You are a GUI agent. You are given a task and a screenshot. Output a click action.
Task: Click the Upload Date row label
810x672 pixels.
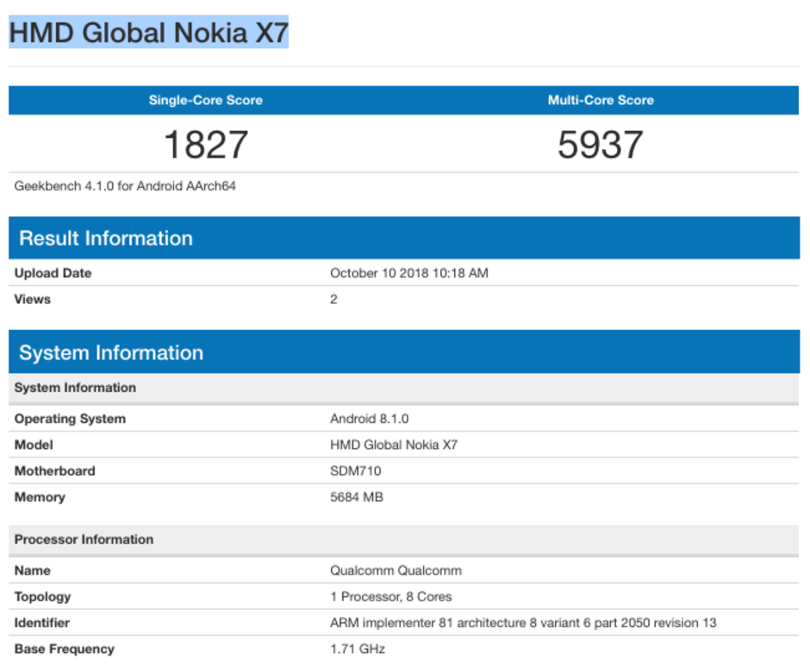53,273
